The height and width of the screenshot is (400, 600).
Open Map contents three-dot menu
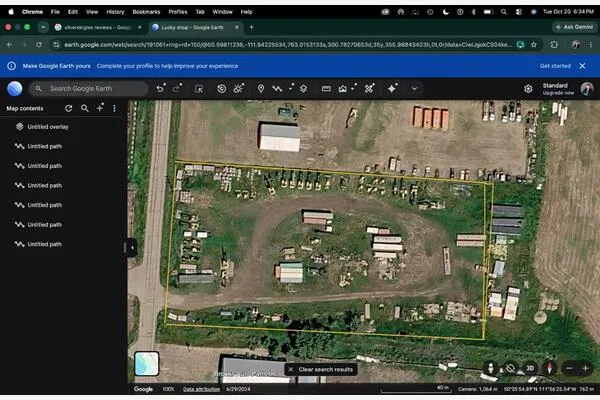point(114,108)
